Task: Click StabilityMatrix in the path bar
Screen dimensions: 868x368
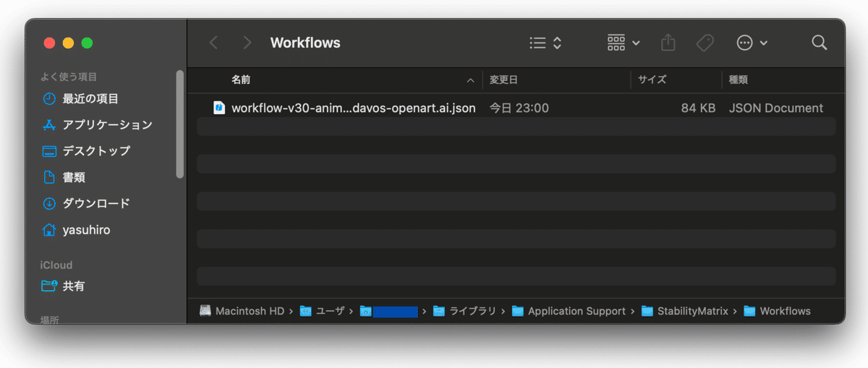Action: (684, 311)
